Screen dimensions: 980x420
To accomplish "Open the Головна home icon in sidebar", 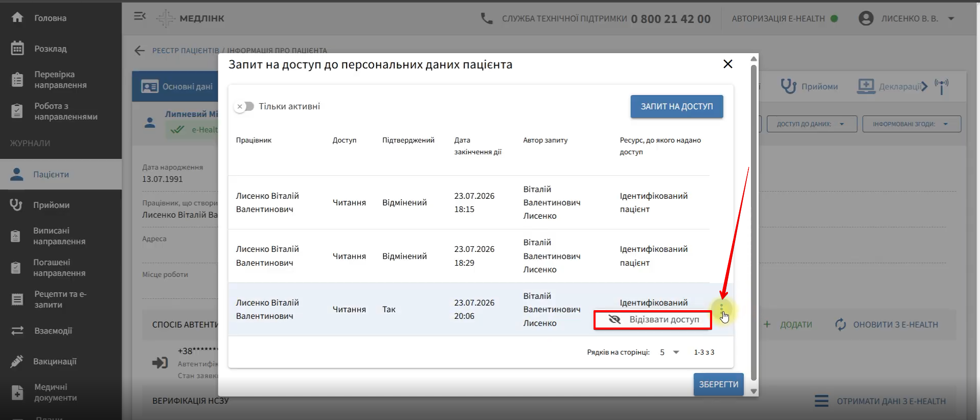I will point(17,17).
